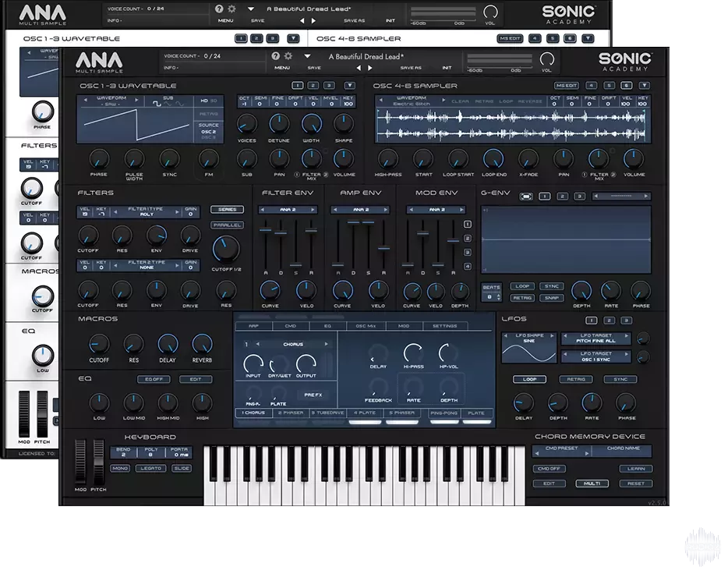Click previous sample arrow in OSC 4-6 Sampler

point(381,100)
